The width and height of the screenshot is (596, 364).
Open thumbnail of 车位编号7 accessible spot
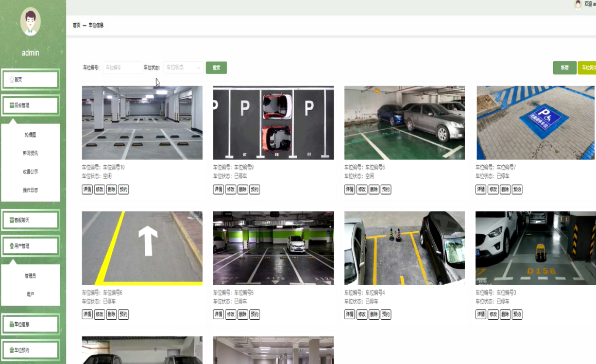(536, 123)
